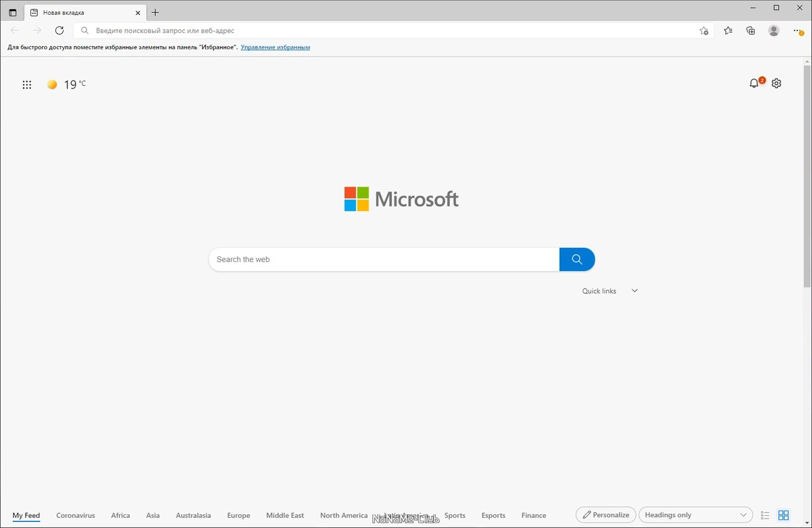Image resolution: width=812 pixels, height=528 pixels.
Task: Open the app launcher grid icon
Action: [27, 85]
